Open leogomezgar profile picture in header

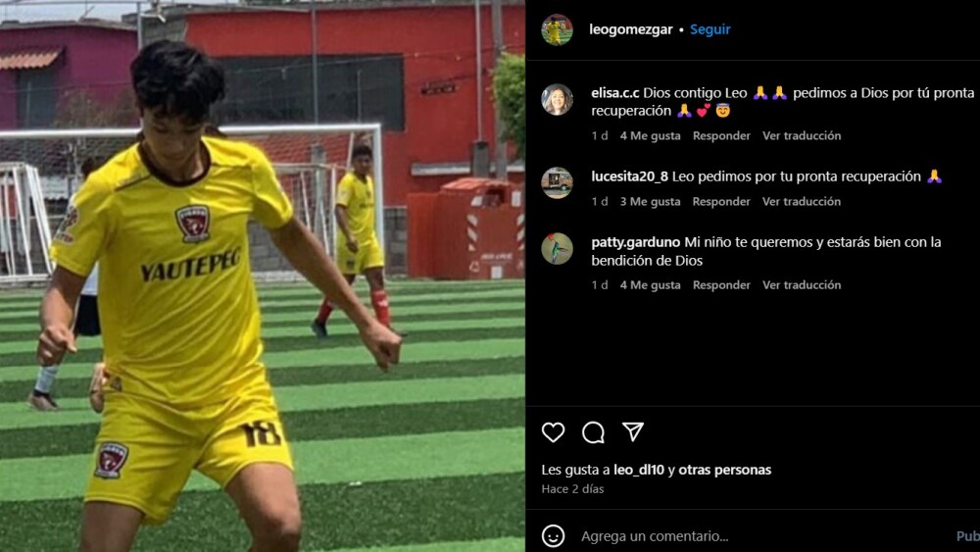[x=557, y=29]
